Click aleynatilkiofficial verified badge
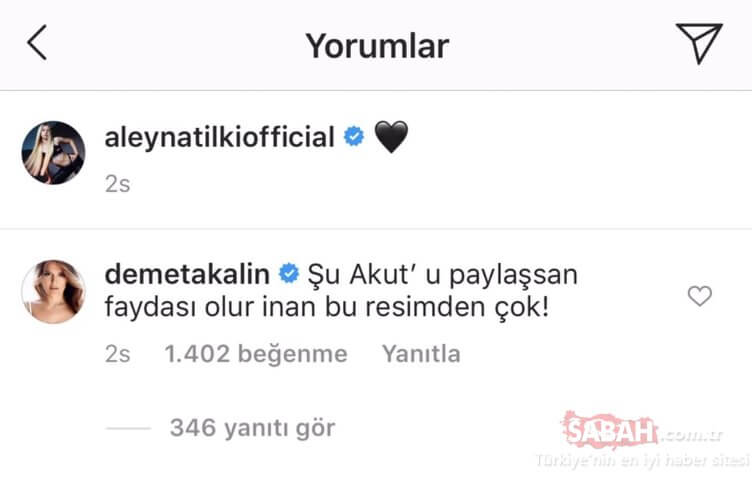 354,137
